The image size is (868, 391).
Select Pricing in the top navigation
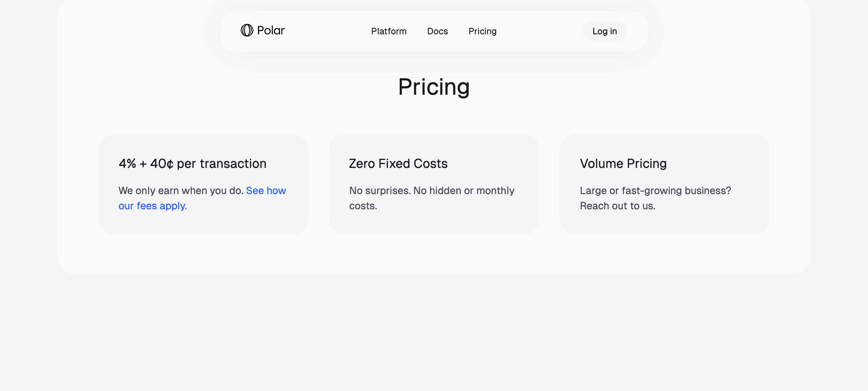[482, 31]
